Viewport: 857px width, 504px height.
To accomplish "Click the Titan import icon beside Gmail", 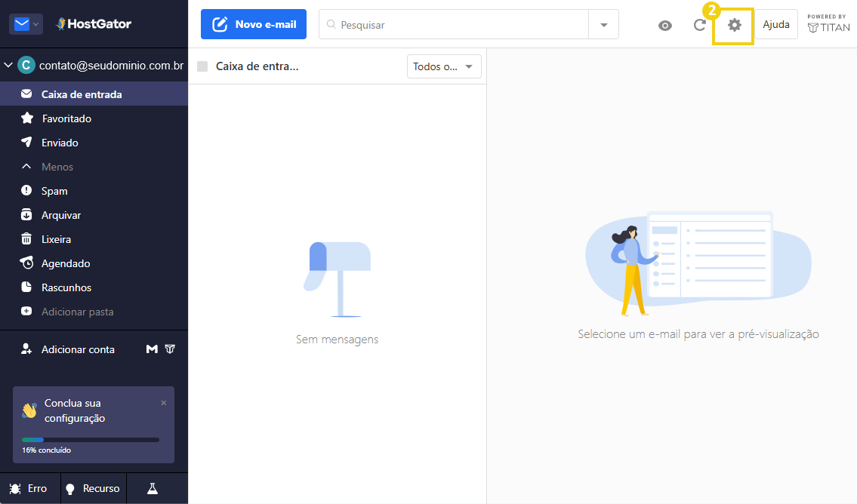I will pos(170,349).
